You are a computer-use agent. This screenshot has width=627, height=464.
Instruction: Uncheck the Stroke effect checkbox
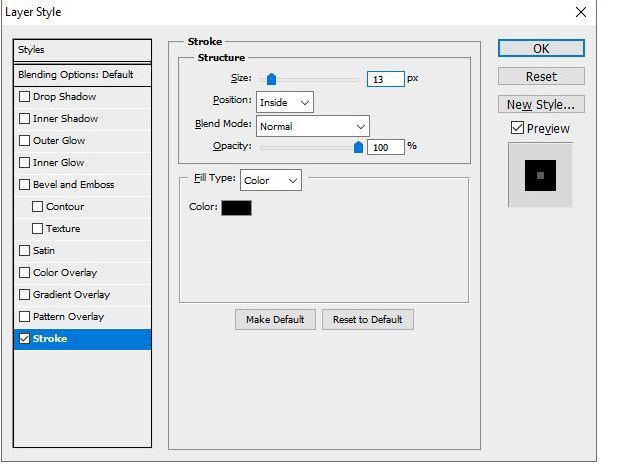[x=25, y=339]
